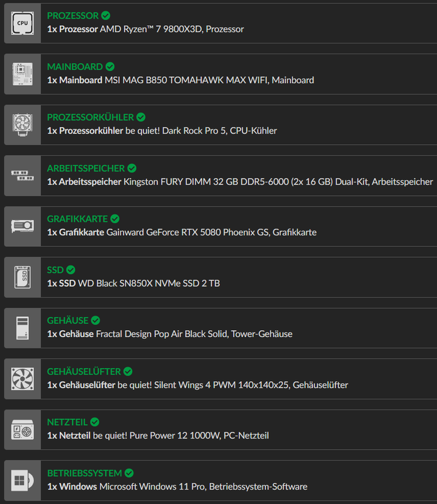Select be quiet! Silent Wings 4 PWM text
Viewport: 437px width, 504px height.
[177, 385]
